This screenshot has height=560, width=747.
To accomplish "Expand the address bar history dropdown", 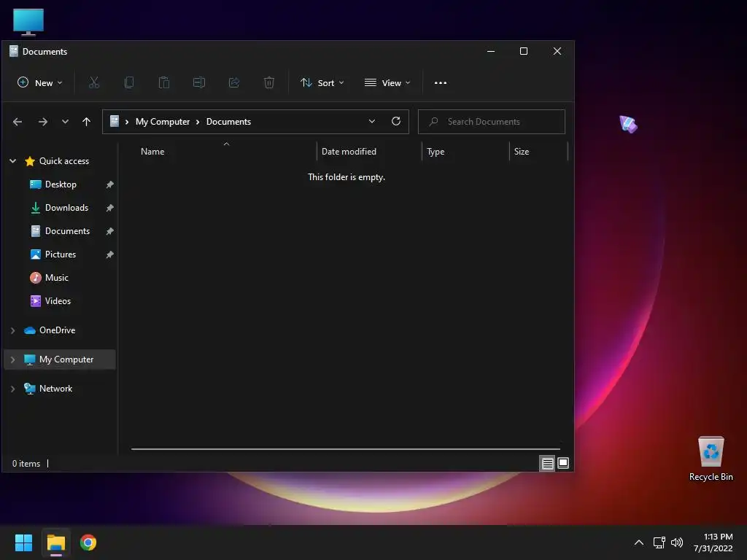I will coord(372,122).
